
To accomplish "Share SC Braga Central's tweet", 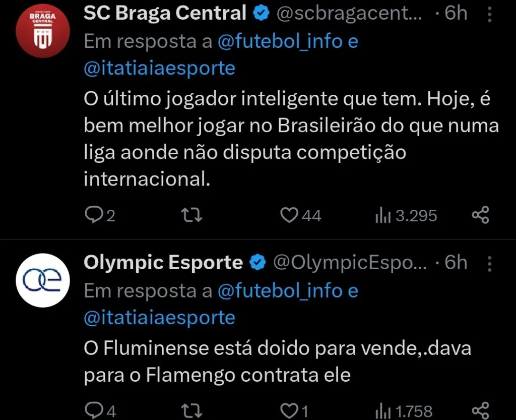I will point(480,214).
